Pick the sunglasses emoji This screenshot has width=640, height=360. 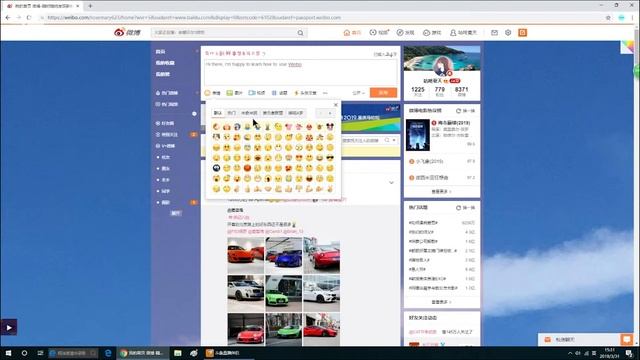click(330, 158)
